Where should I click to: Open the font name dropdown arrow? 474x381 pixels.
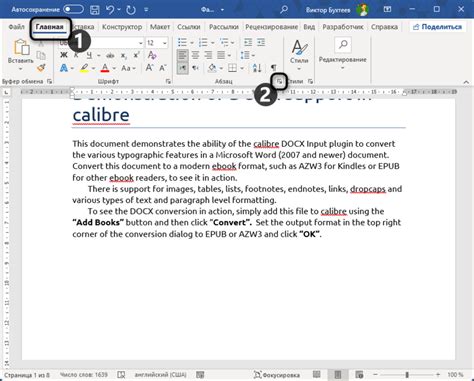coord(141,43)
